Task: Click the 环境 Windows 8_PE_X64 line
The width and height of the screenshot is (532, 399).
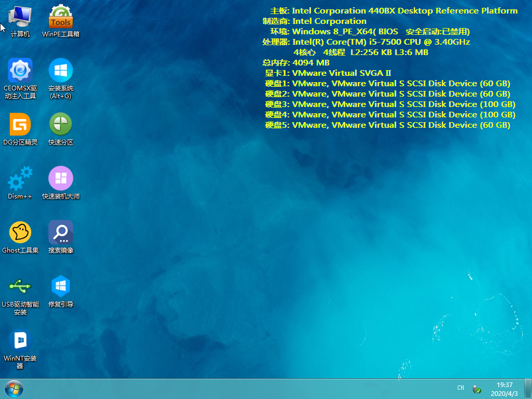Action: 370,32
